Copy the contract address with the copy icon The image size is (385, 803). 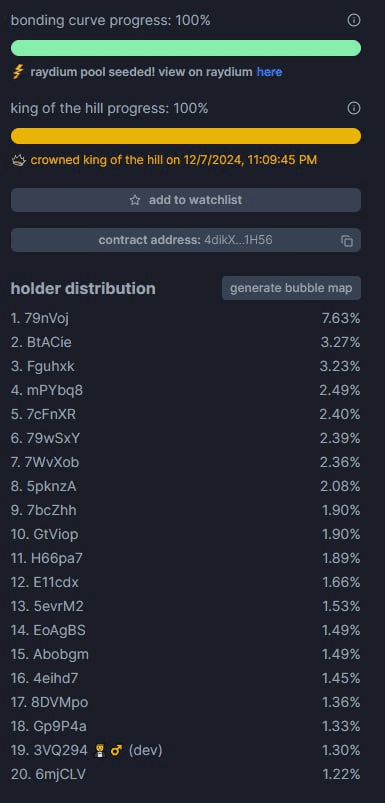347,241
